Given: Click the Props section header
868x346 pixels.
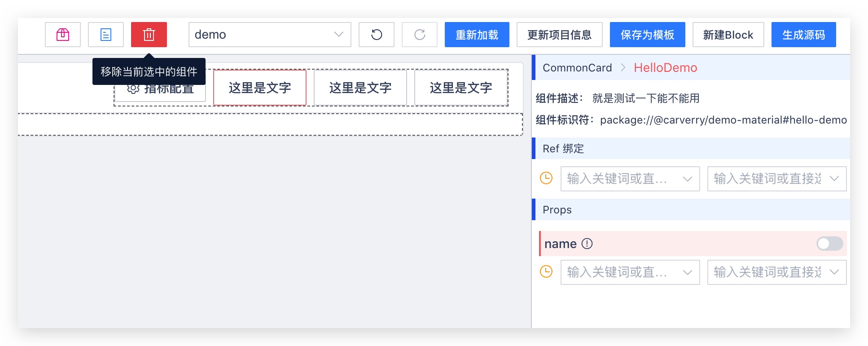Looking at the screenshot, I should pyautogui.click(x=691, y=210).
